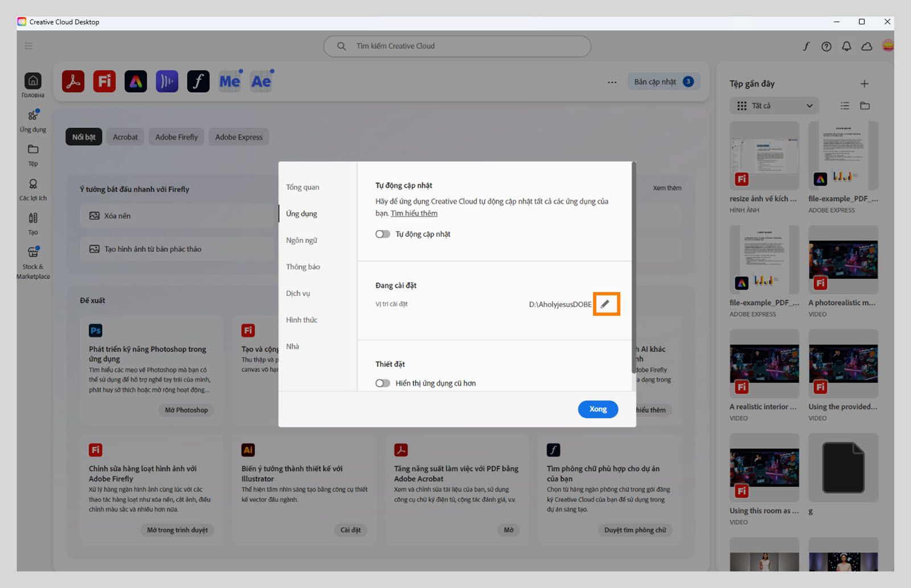This screenshot has height=588, width=911.
Task: Open the fonts icon in the header
Action: pyautogui.click(x=806, y=46)
